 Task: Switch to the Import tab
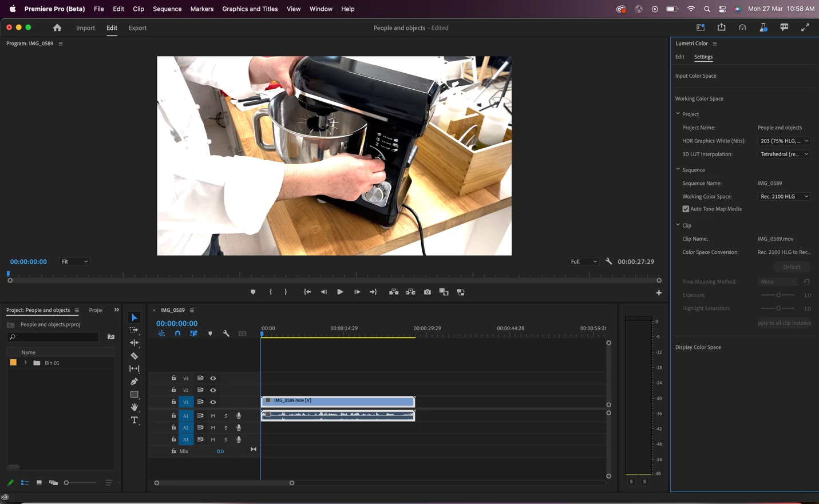pos(86,28)
